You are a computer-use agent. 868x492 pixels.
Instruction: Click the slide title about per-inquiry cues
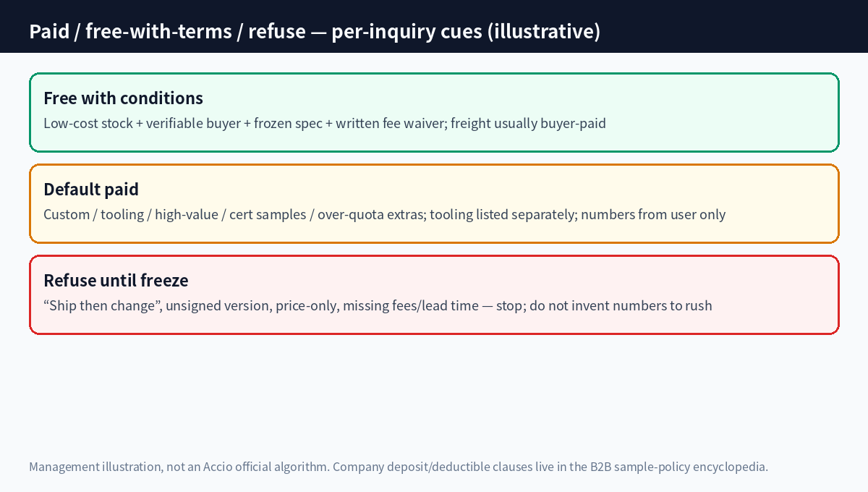(x=315, y=32)
